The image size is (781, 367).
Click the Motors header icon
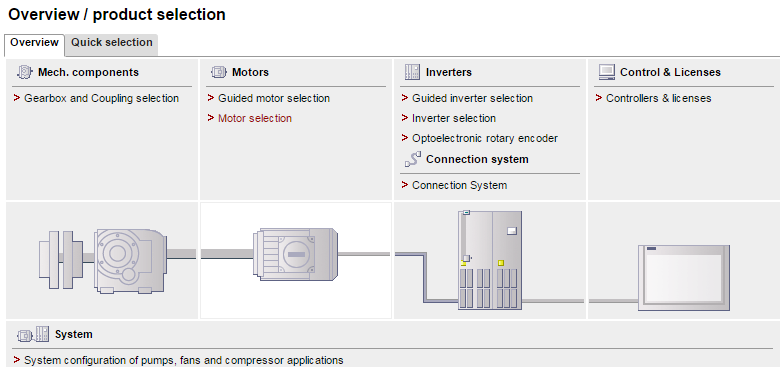(218, 72)
